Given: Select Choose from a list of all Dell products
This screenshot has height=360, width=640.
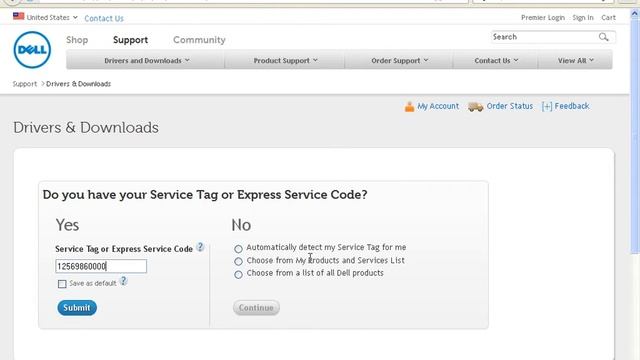Looking at the screenshot, I should (238, 274).
